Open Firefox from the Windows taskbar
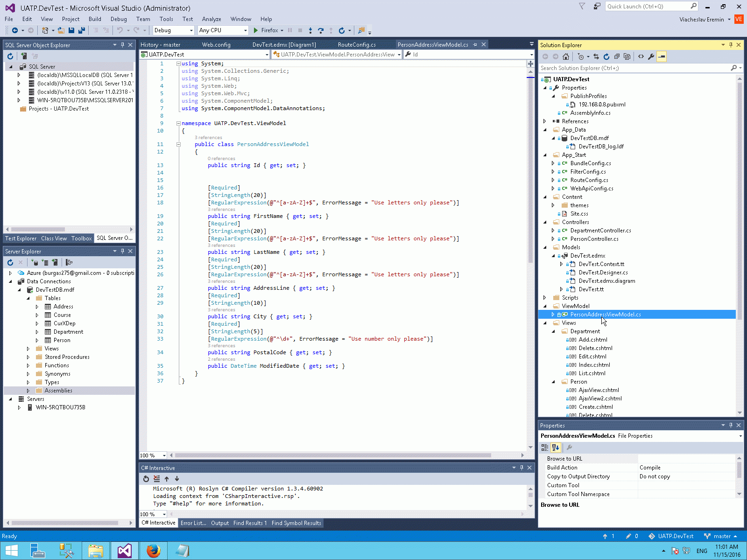This screenshot has width=747, height=560. click(153, 551)
